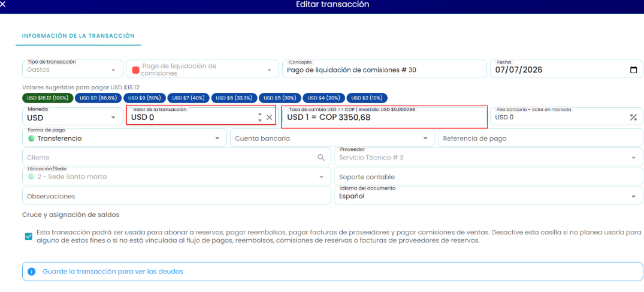Uncheck the Cruce y asignación de saldos checkbox
This screenshot has height=292, width=644.
(28, 236)
